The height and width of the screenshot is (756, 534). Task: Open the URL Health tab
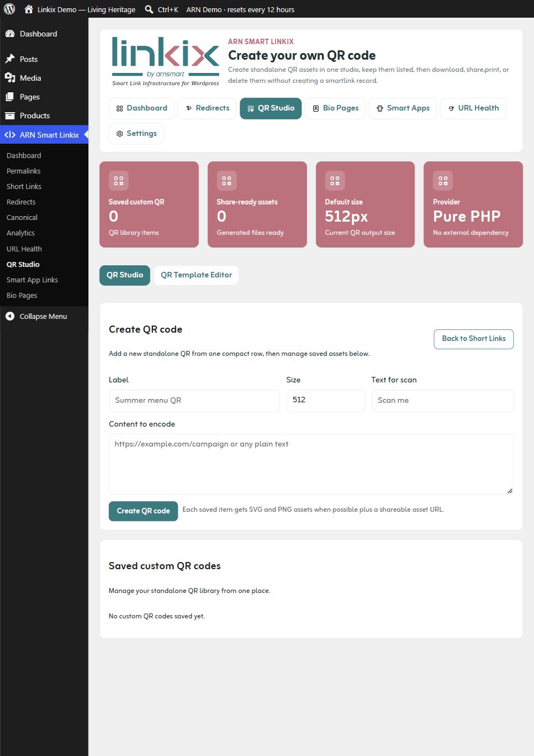pos(473,108)
